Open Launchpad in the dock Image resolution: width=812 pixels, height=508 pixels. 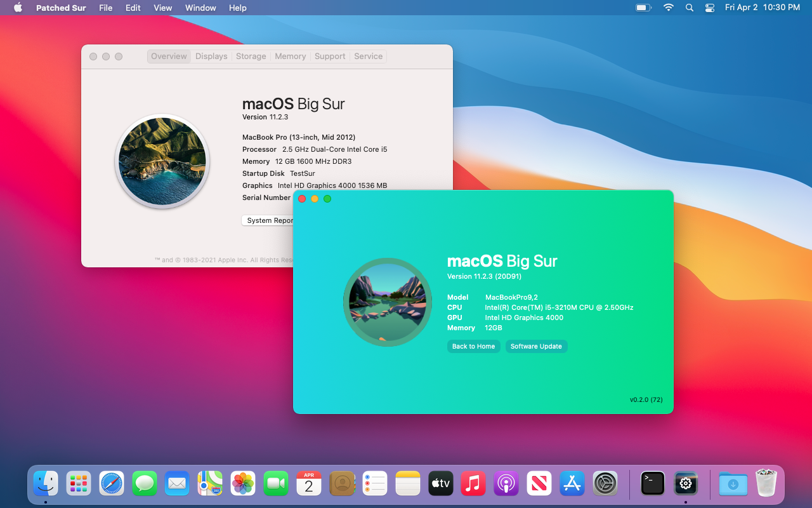click(x=79, y=484)
